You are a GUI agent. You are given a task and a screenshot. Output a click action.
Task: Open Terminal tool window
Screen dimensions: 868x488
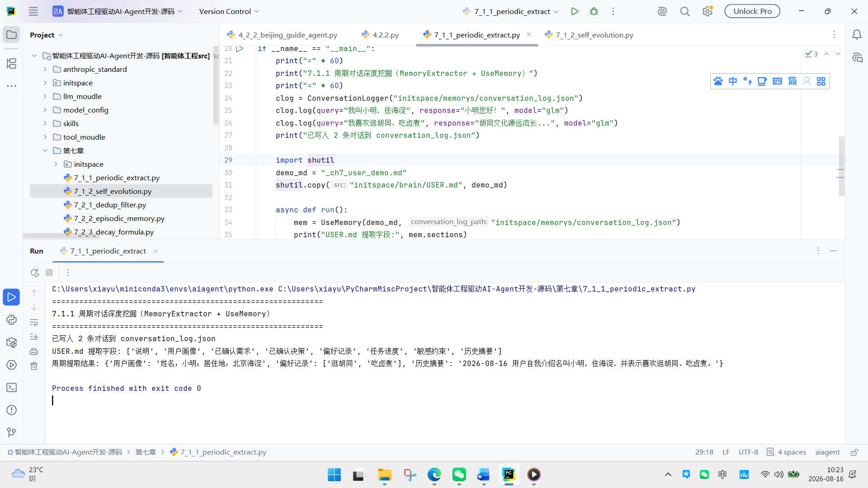point(12,388)
